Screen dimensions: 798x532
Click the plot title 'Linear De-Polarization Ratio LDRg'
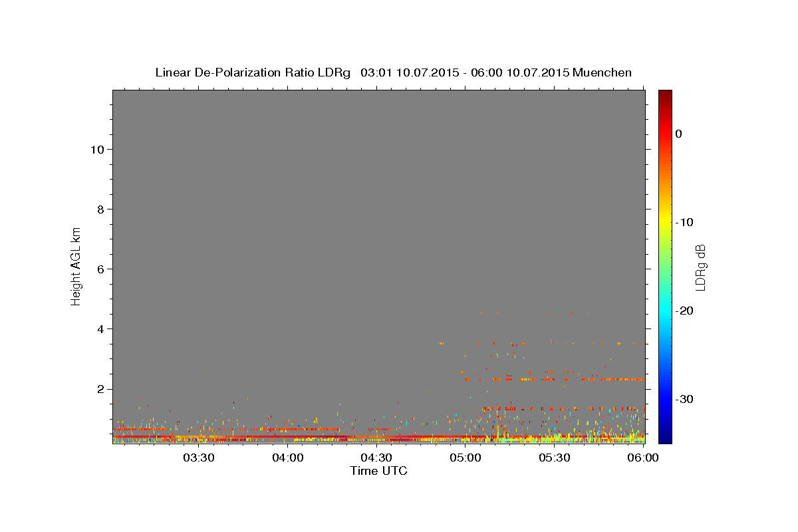point(253,72)
